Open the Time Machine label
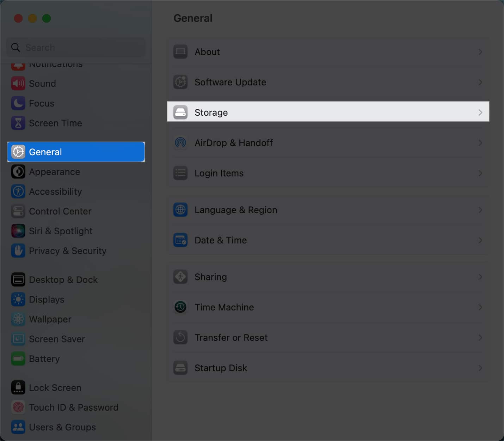The width and height of the screenshot is (504, 441). 224,307
